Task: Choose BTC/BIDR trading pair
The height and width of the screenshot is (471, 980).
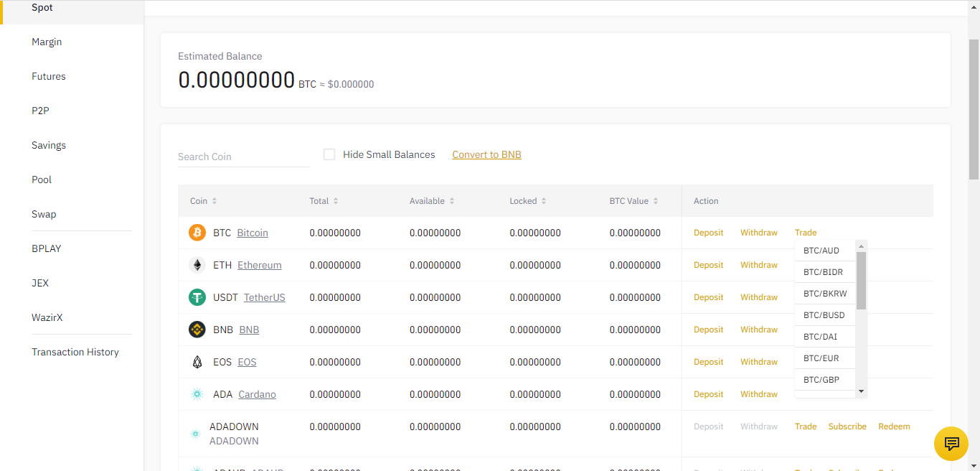Action: (825, 272)
